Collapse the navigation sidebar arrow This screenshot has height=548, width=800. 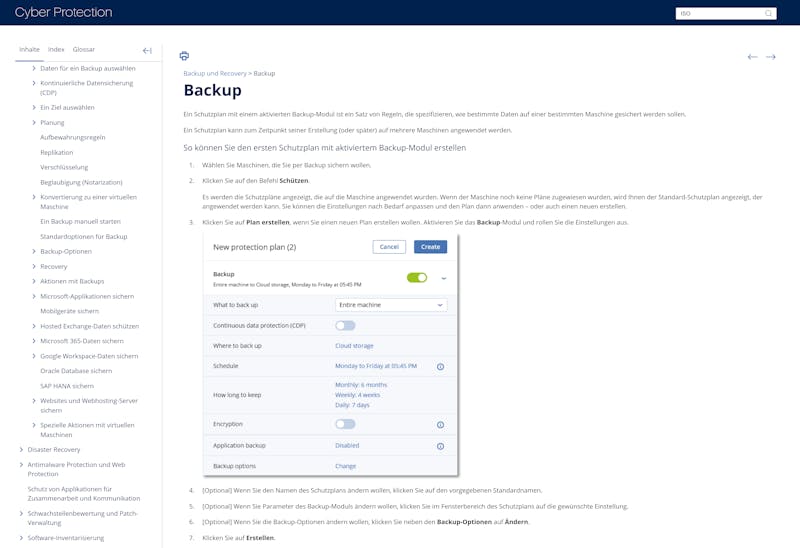click(147, 51)
